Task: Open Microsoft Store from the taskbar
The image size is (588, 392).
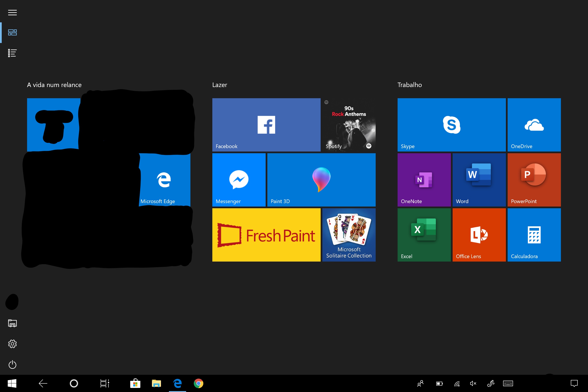Action: coord(135,383)
